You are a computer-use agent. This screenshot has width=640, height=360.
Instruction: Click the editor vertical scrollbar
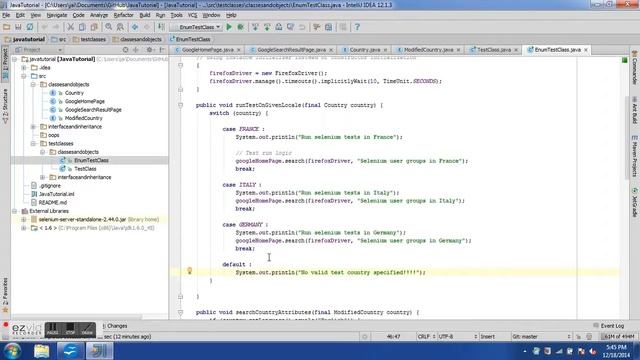[627, 139]
